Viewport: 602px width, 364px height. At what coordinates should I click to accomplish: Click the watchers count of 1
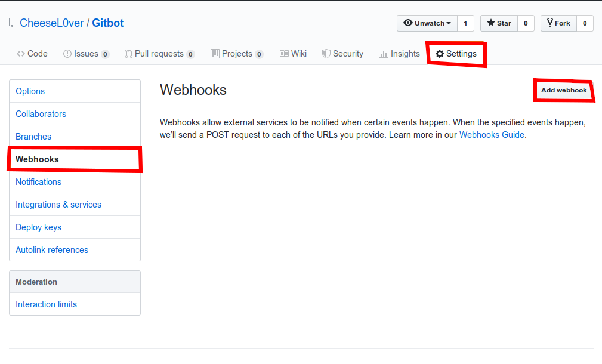[465, 23]
